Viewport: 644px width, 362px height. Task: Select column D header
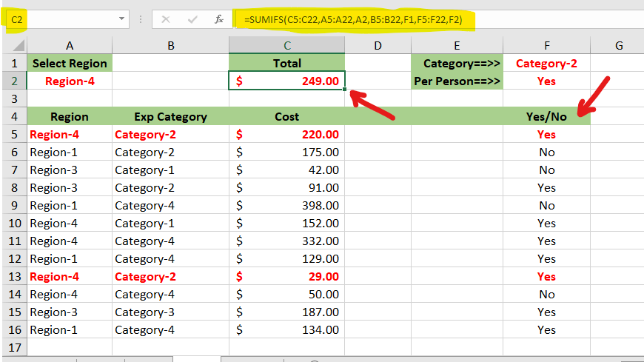click(378, 45)
